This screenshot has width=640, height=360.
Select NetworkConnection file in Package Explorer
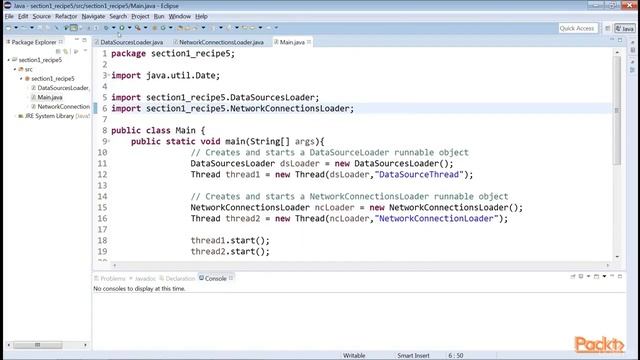coord(63,107)
